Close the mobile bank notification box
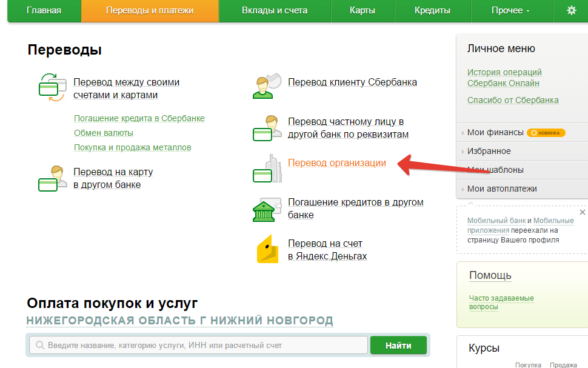Screen dimensions: 588x368 pyautogui.click(x=583, y=212)
